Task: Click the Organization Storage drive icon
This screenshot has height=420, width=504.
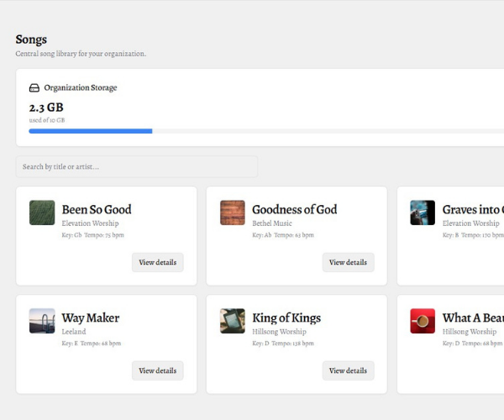Action: [x=34, y=87]
